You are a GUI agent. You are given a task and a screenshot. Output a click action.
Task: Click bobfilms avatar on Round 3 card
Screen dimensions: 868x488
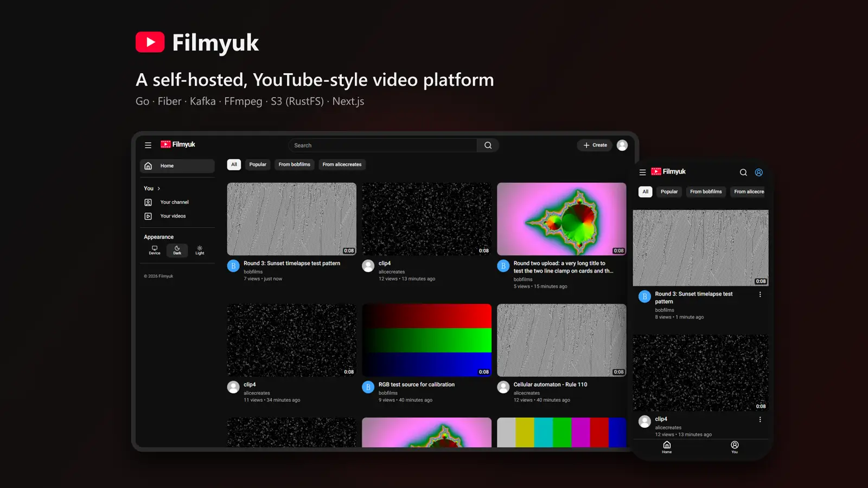(x=233, y=266)
